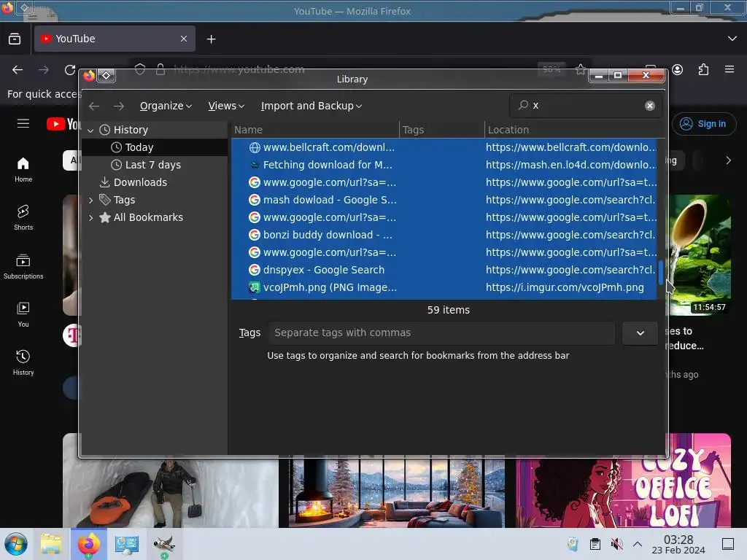Screen dimensions: 747x560
Task: Open the system settings taskbar icon
Action: pos(127,544)
